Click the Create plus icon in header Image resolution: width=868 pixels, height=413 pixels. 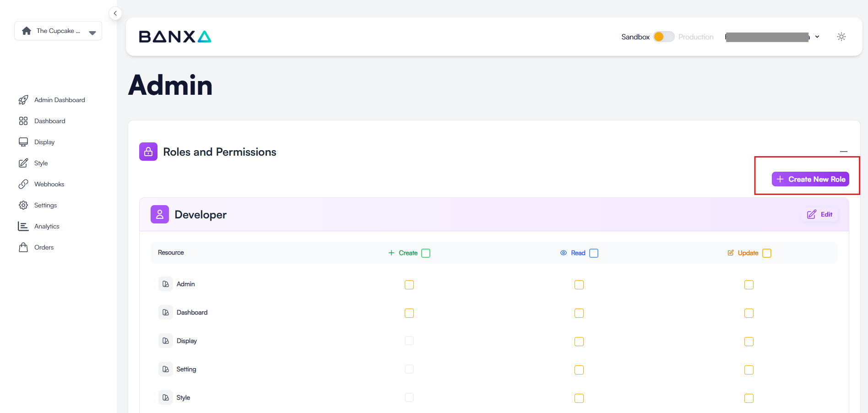click(391, 253)
